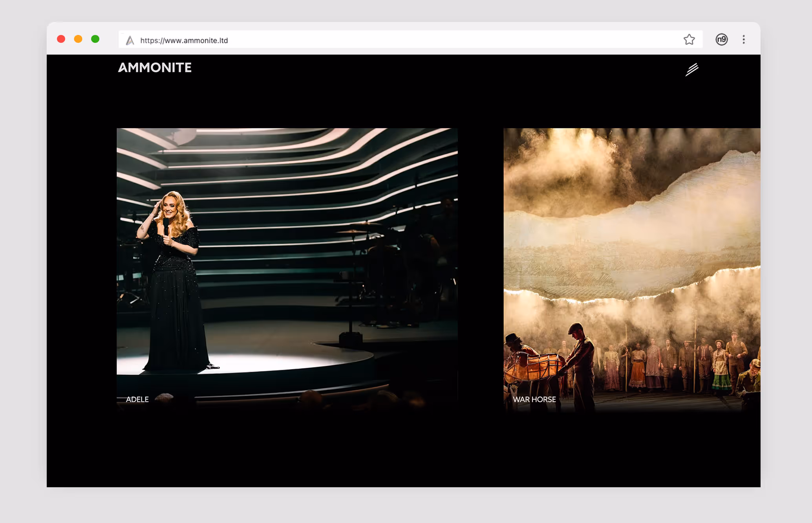Click the singer in the Adele photo
This screenshot has width=812, height=523.
(173, 275)
